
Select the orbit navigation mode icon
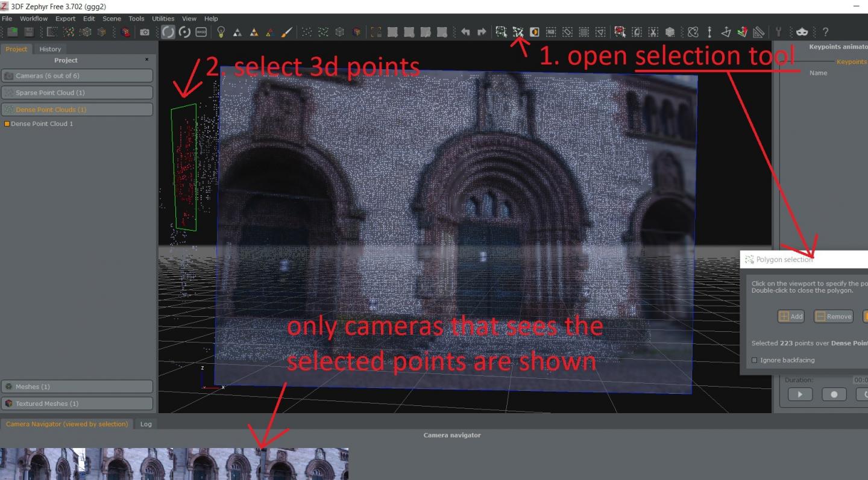pos(168,32)
